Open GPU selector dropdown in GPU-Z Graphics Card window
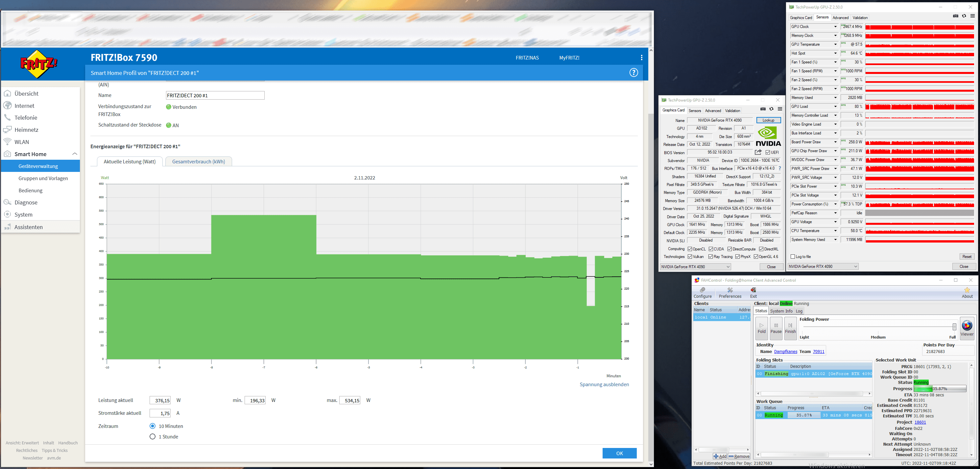980x469 pixels. coord(695,267)
